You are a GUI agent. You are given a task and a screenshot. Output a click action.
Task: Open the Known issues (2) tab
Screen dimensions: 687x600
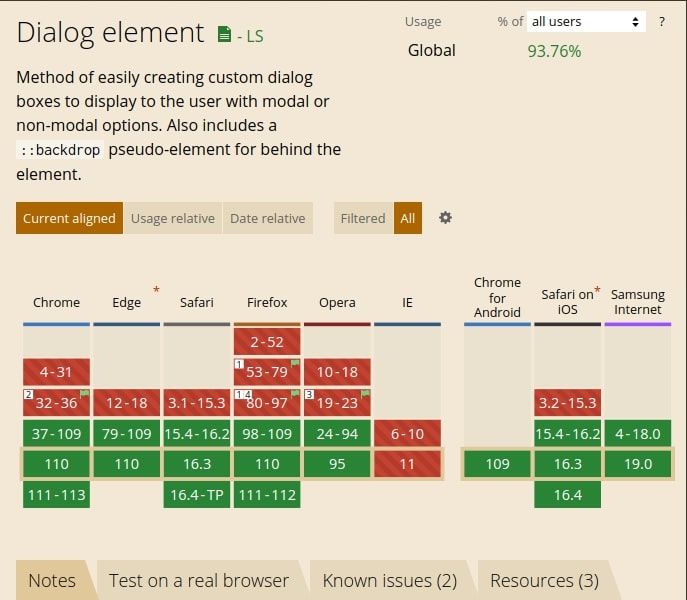click(x=390, y=581)
